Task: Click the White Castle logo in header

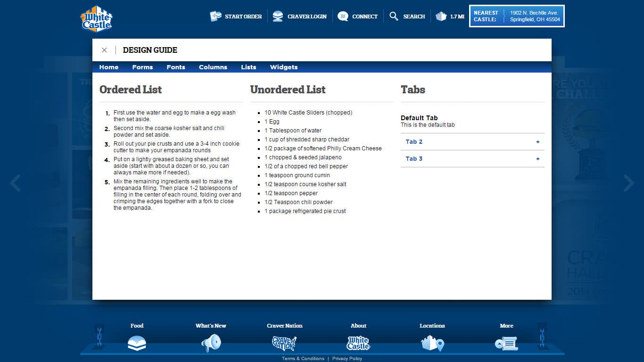Action: pos(97,18)
